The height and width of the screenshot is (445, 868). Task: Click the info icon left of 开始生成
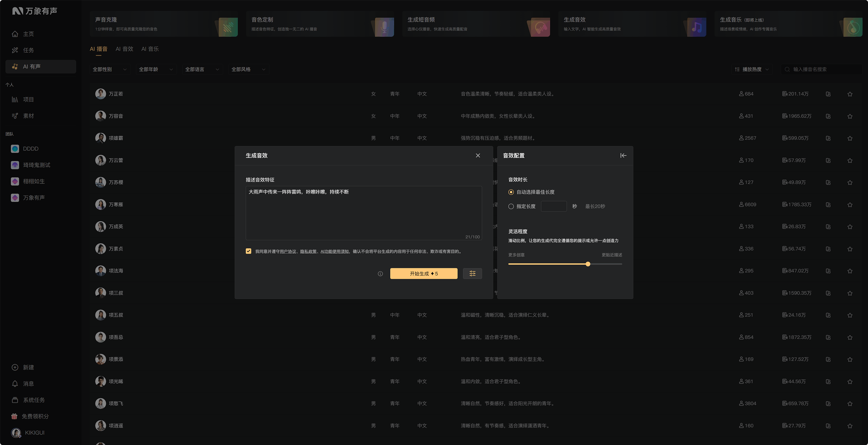pyautogui.click(x=380, y=274)
